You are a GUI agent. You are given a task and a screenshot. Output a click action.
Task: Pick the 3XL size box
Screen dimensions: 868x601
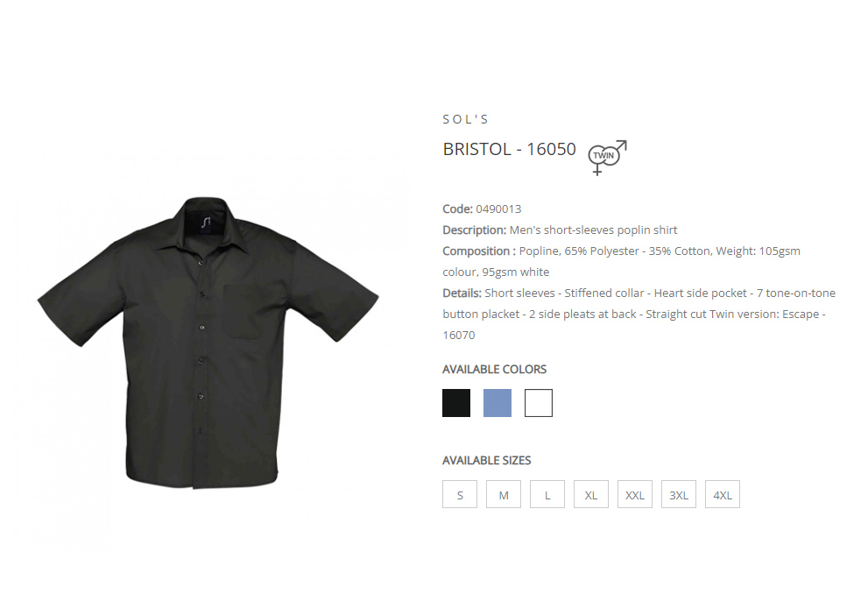tap(678, 494)
